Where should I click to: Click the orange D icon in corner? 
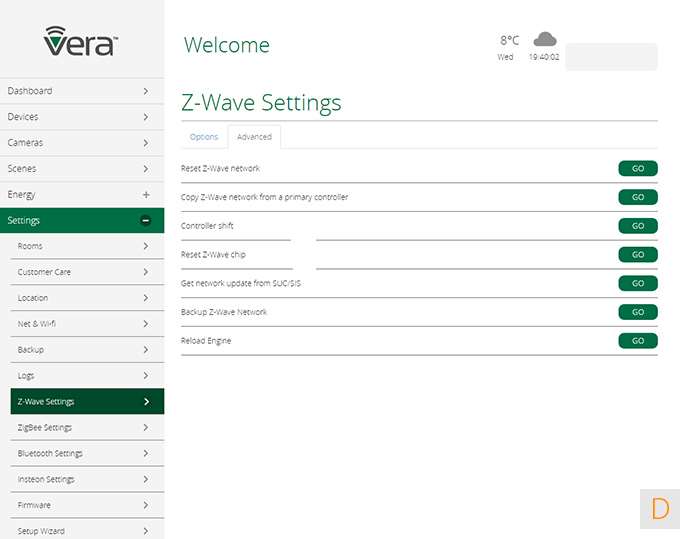tap(660, 508)
